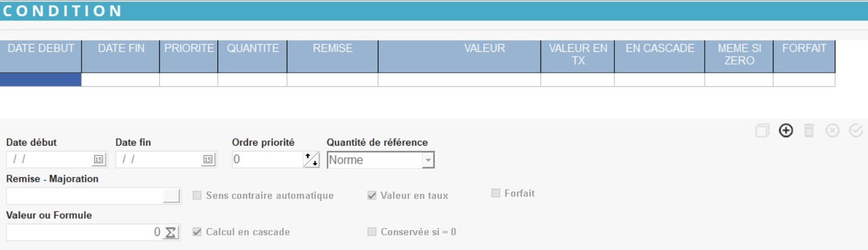
Task: Open the Remise - Majoration selector button
Action: [171, 196]
